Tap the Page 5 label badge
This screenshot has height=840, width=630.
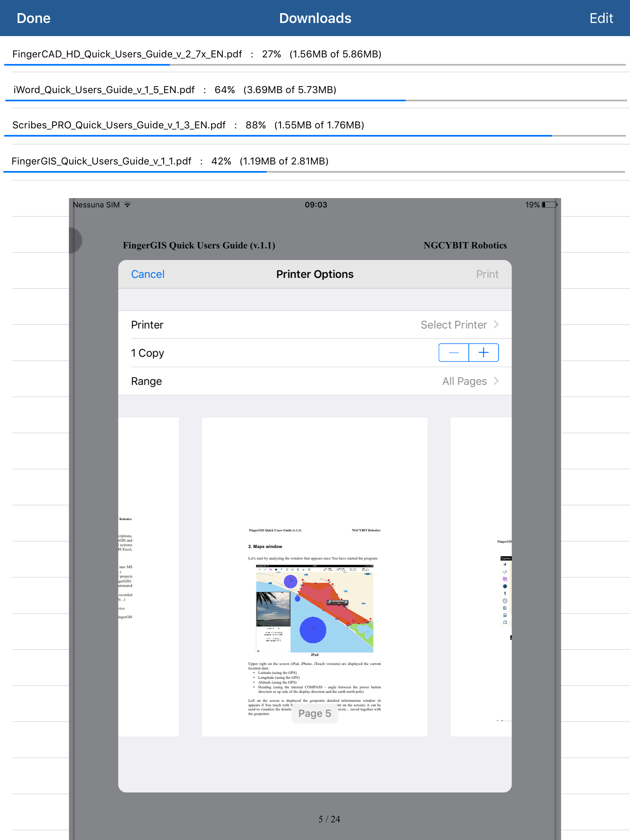pos(315,714)
